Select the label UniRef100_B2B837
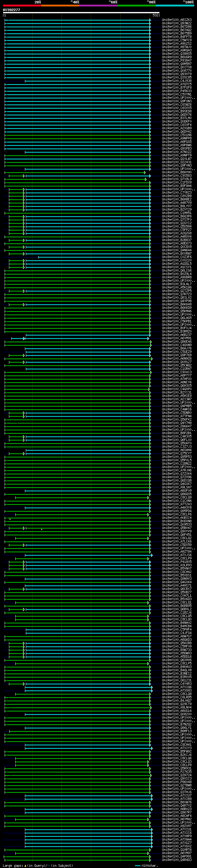 (x=177, y=240)
